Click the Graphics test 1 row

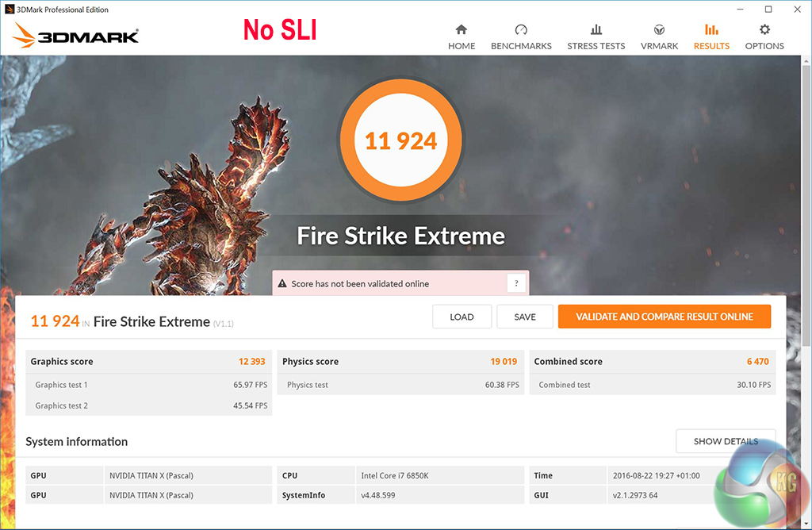[x=149, y=385]
